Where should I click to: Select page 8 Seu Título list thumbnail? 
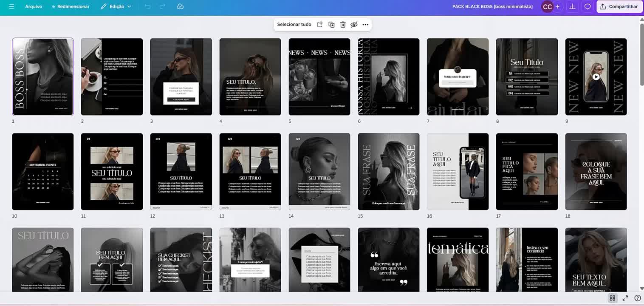pos(527,76)
